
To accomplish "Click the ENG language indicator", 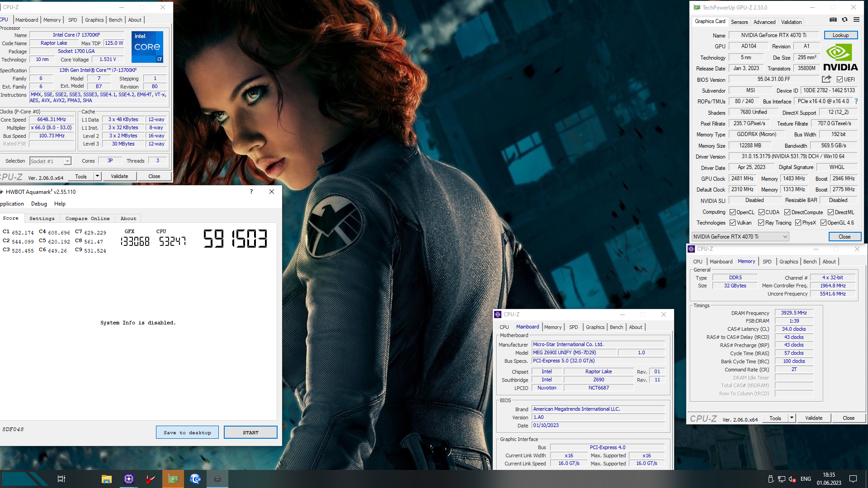I will [x=806, y=479].
